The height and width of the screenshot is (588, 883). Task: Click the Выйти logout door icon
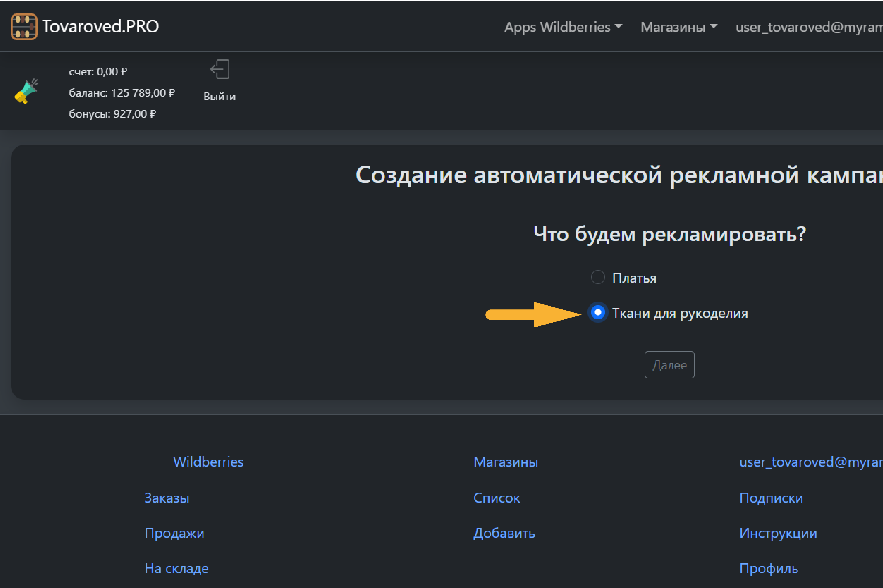pos(220,69)
